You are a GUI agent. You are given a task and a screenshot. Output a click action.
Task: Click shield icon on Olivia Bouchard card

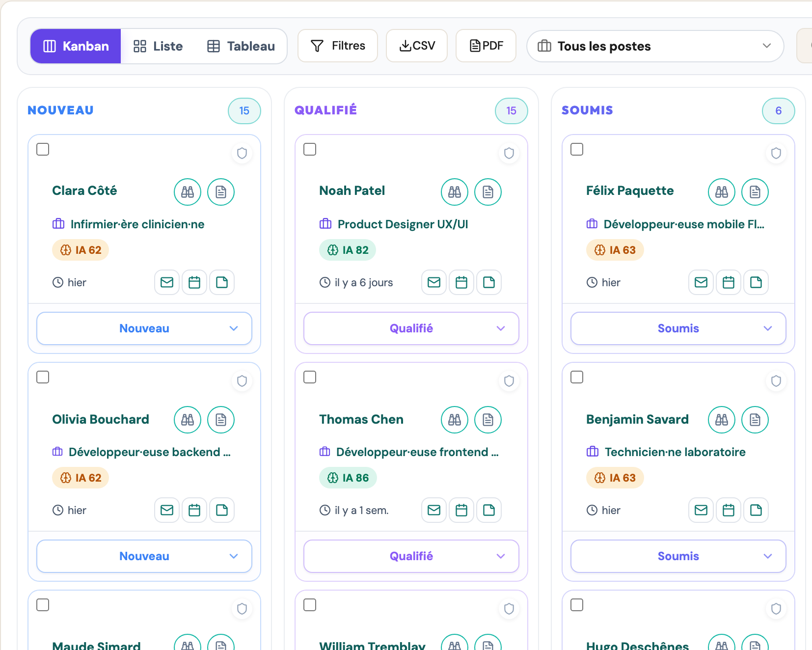tap(242, 381)
